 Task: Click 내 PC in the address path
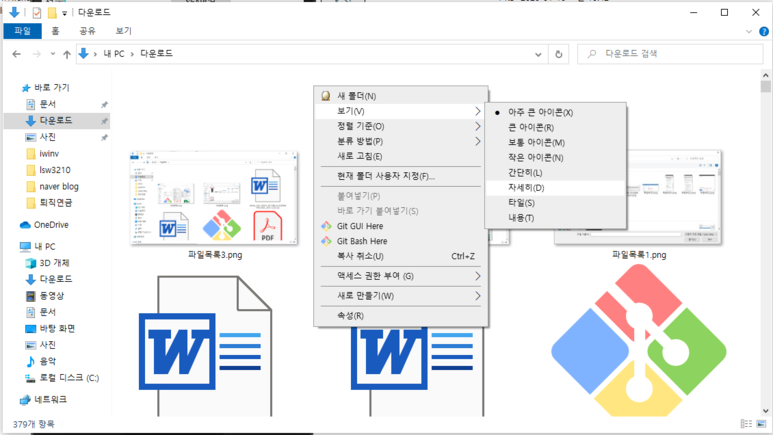113,53
